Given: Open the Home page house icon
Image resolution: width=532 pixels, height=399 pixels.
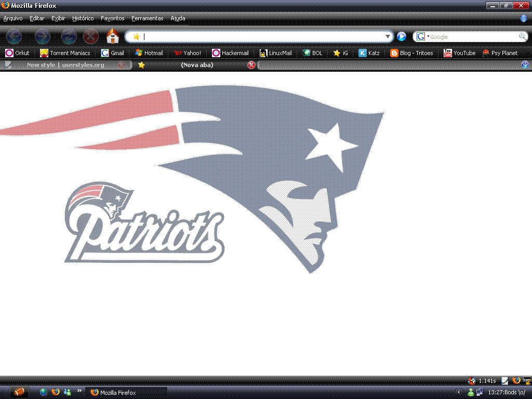Looking at the screenshot, I should pyautogui.click(x=113, y=36).
